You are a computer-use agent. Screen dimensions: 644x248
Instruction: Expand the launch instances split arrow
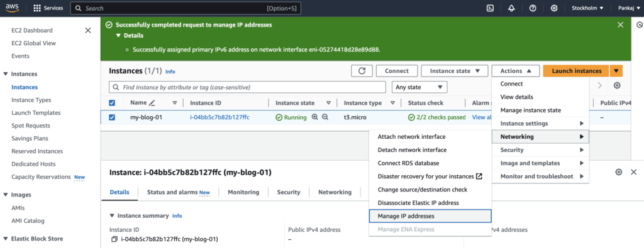(x=616, y=71)
